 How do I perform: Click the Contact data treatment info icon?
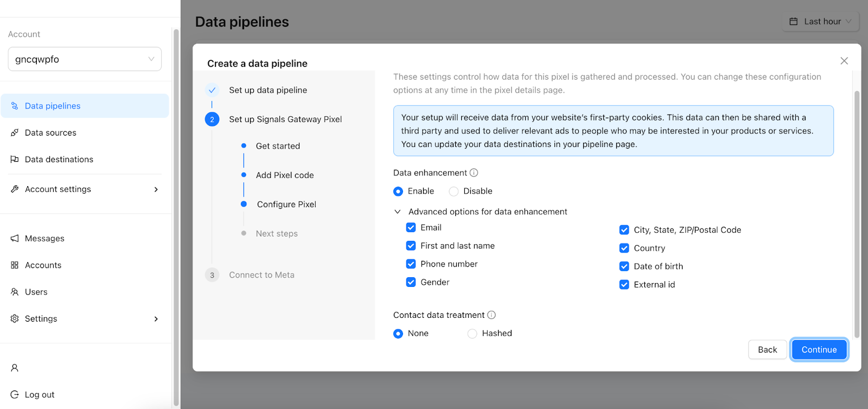(492, 315)
